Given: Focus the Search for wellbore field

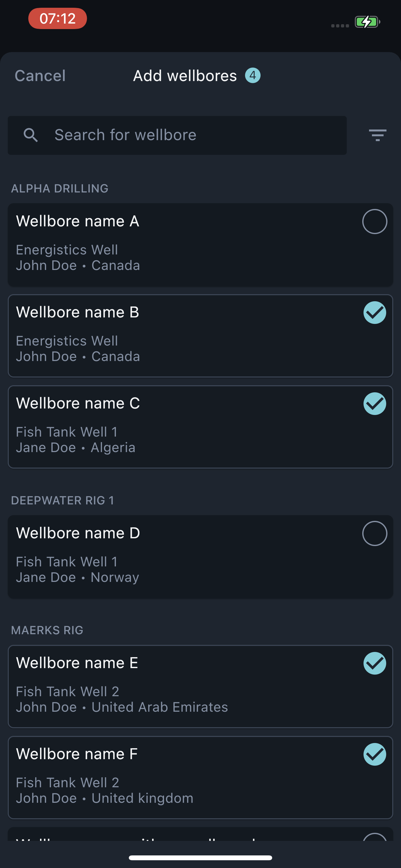Looking at the screenshot, I should tap(177, 135).
